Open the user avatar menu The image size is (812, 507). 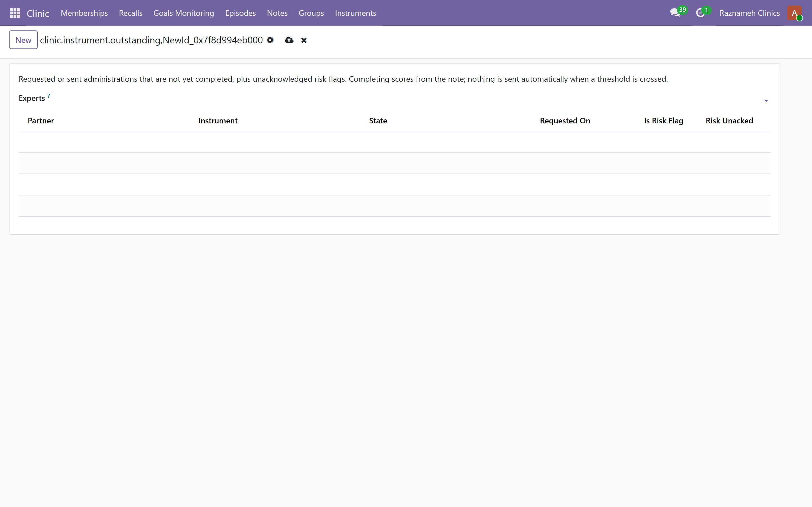(x=795, y=13)
